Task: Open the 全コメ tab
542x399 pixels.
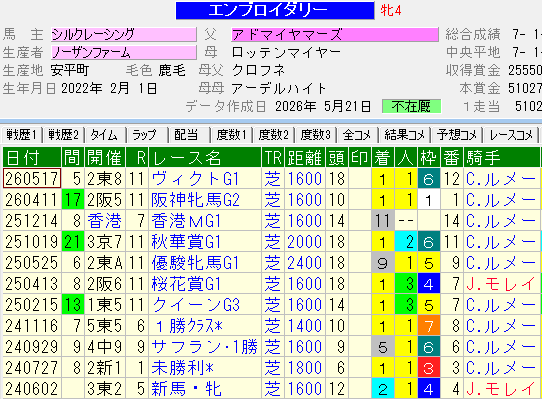Action: 357,135
